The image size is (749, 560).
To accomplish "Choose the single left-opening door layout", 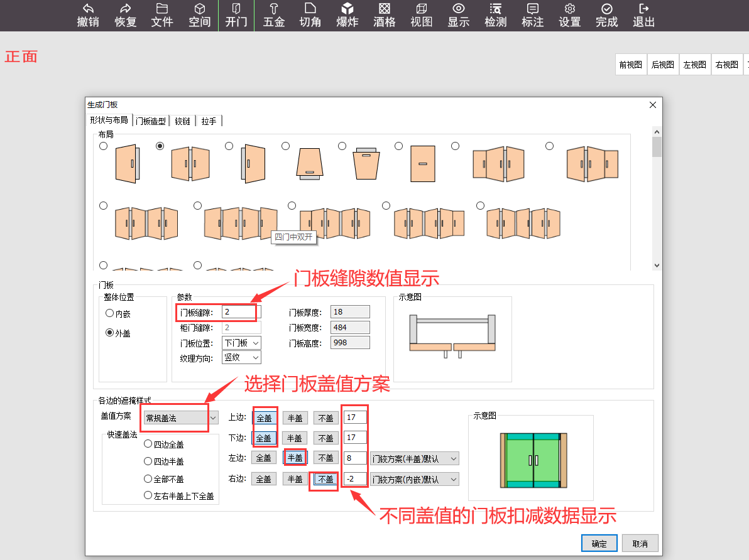I will click(x=103, y=146).
